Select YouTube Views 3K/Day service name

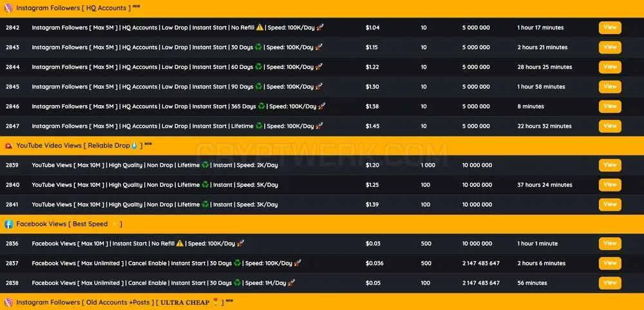point(155,204)
